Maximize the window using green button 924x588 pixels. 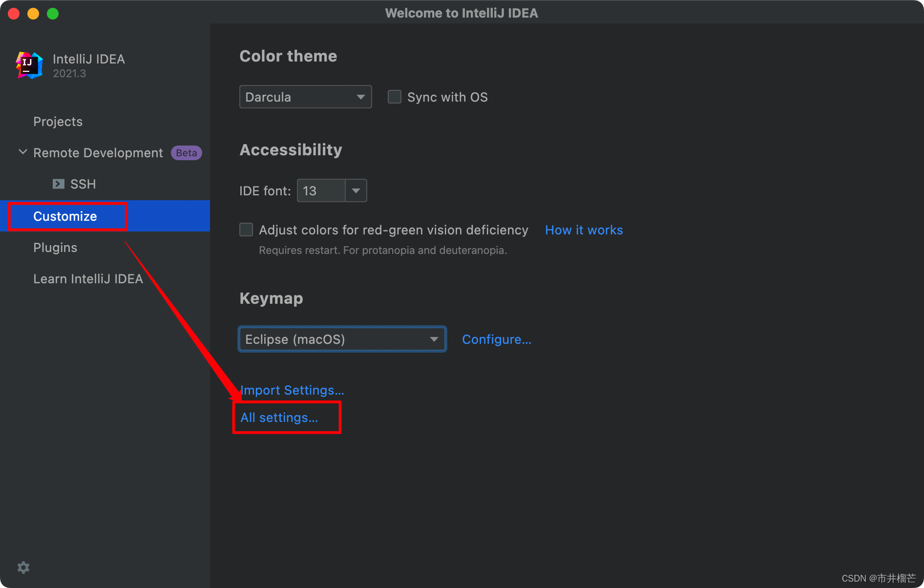(x=53, y=14)
